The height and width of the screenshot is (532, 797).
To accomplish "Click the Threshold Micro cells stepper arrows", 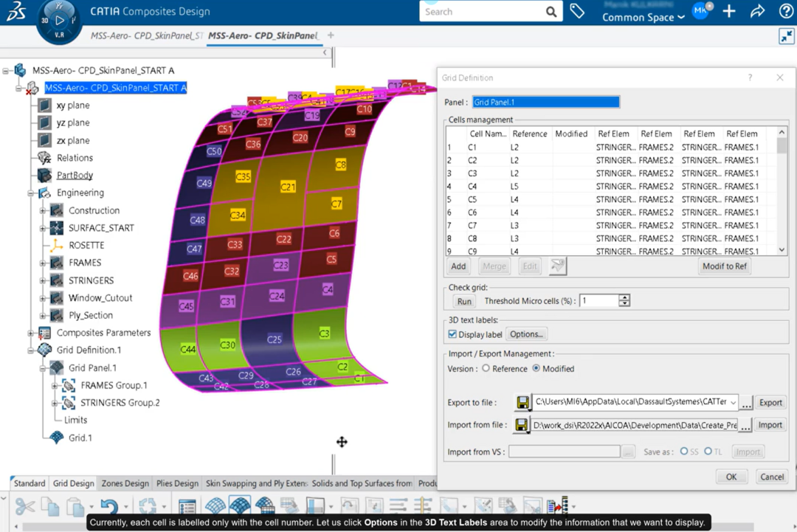I will click(x=624, y=301).
